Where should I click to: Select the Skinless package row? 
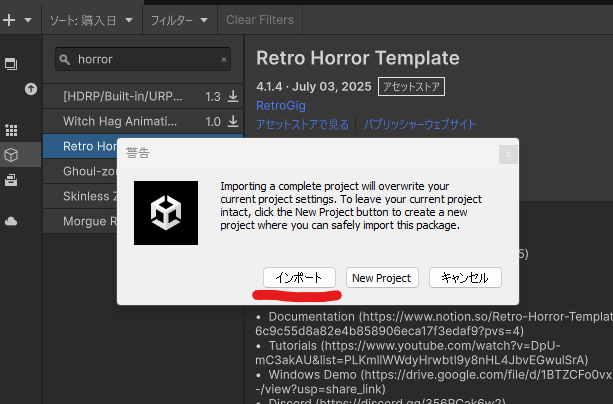pos(80,196)
